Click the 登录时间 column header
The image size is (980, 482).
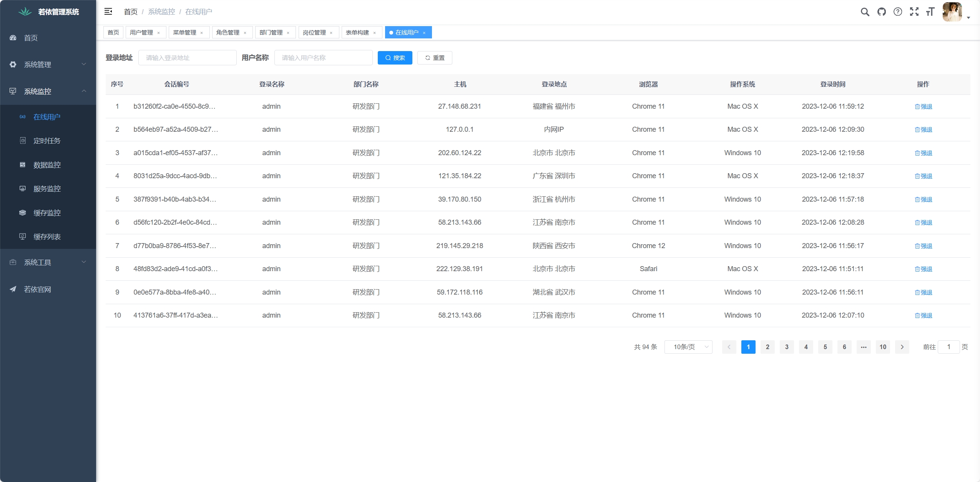point(833,84)
